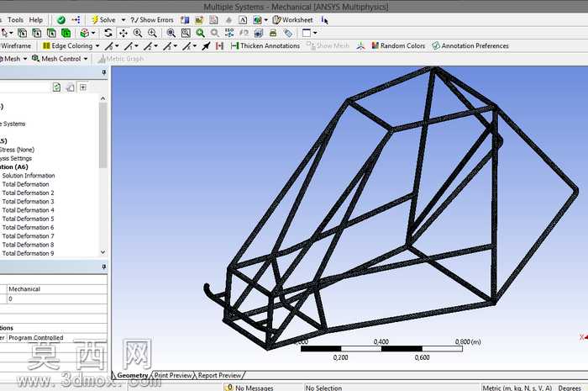Click the outline refresh icon
This screenshot has width=588, height=391.
[x=56, y=87]
